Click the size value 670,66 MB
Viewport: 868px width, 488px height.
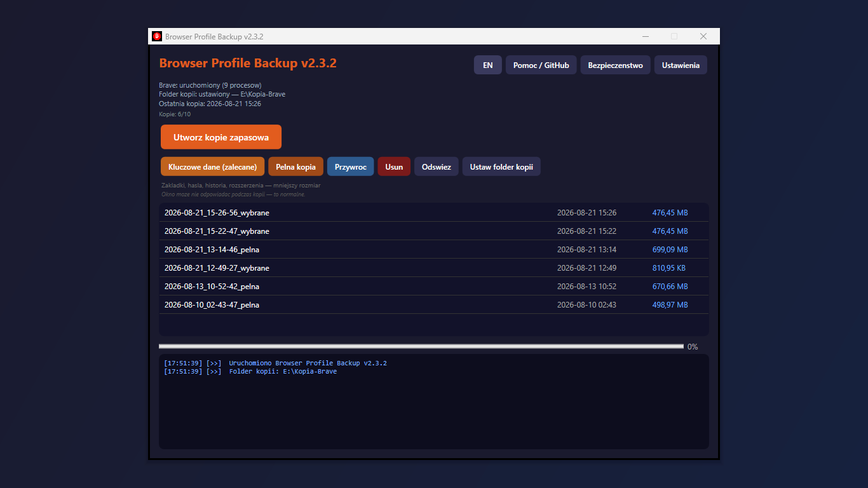670,287
